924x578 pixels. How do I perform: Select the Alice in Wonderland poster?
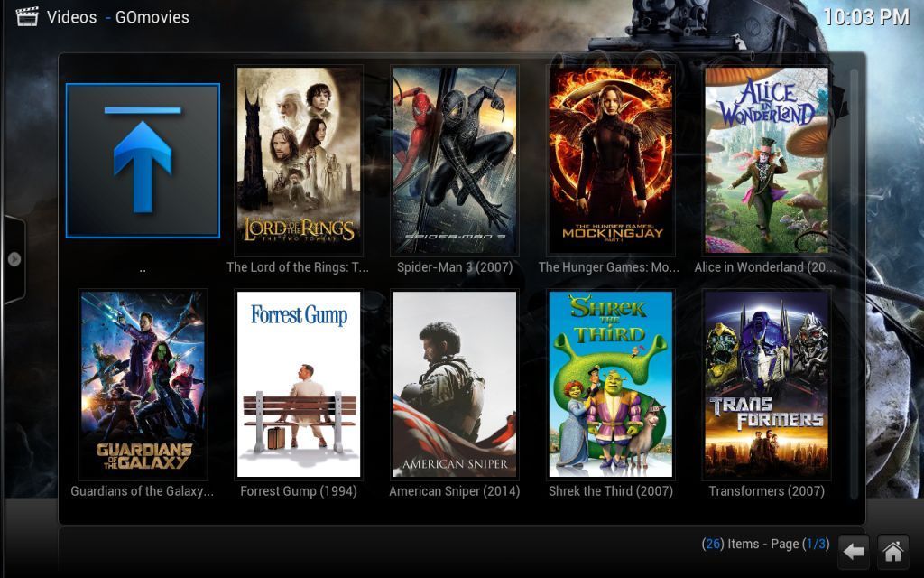pyautogui.click(x=767, y=160)
